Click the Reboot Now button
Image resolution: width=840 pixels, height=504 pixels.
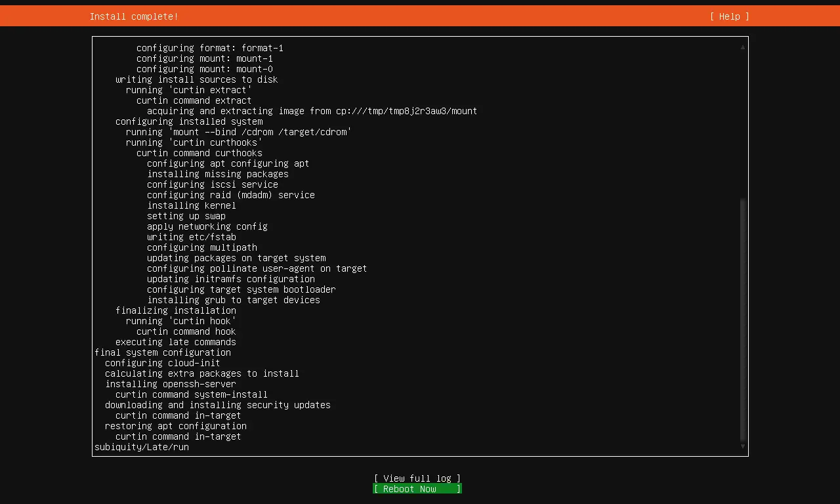[417, 489]
